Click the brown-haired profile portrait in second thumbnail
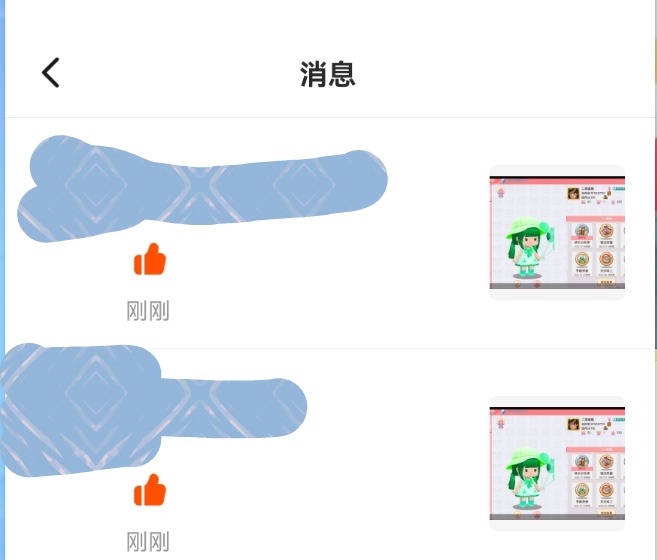Image resolution: width=657 pixels, height=560 pixels. click(x=573, y=424)
